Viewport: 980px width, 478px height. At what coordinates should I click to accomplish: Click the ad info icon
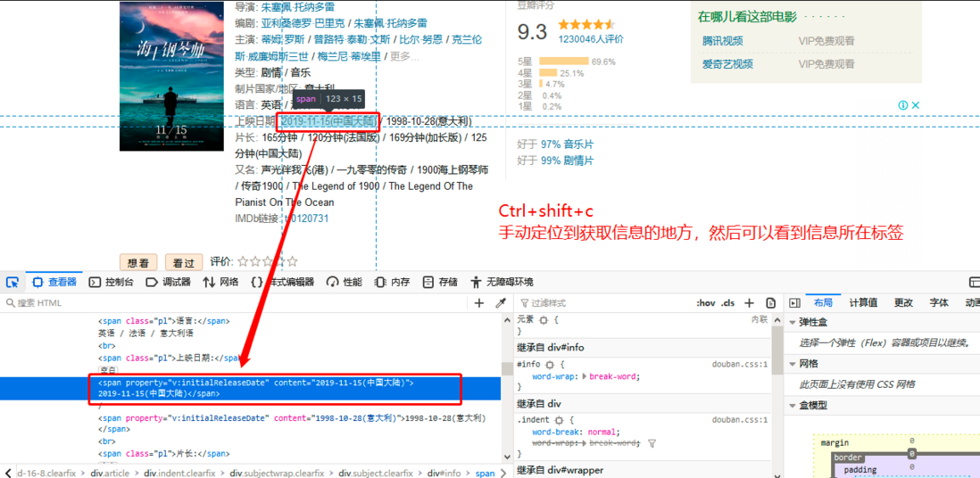[903, 105]
